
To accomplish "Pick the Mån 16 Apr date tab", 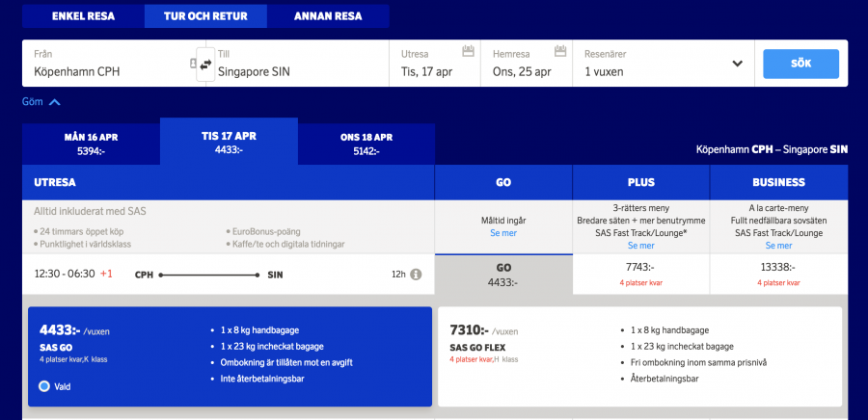I will tap(91, 144).
